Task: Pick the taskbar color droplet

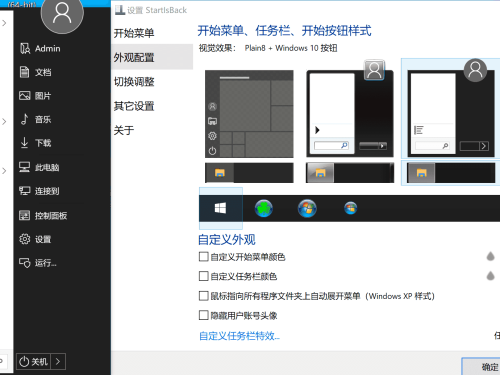Action: click(490, 276)
